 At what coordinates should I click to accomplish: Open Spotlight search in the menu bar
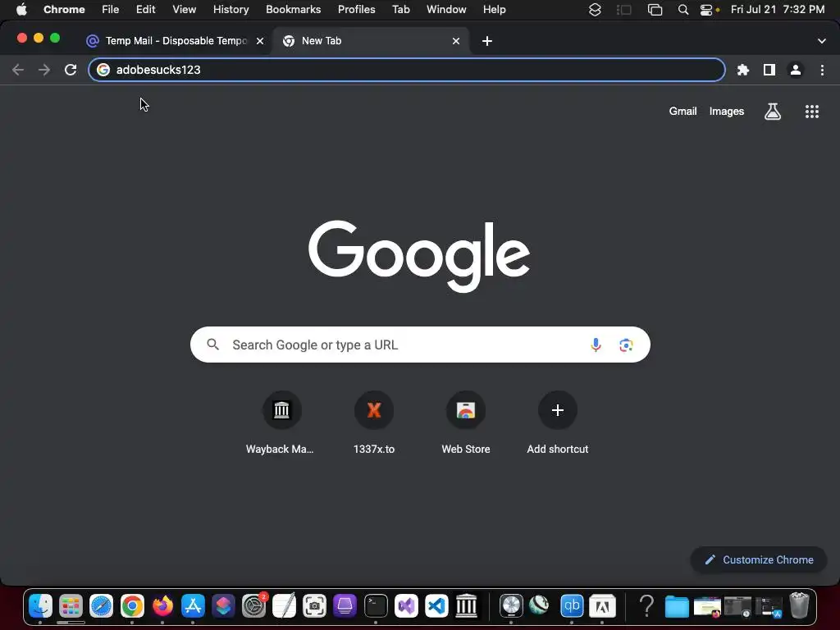pyautogui.click(x=682, y=10)
